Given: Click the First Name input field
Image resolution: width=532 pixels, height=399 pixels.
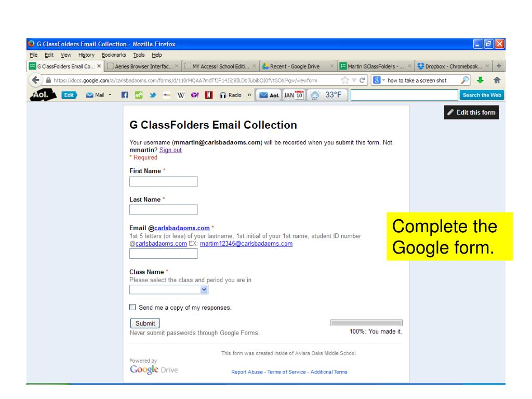Looking at the screenshot, I should (x=163, y=181).
